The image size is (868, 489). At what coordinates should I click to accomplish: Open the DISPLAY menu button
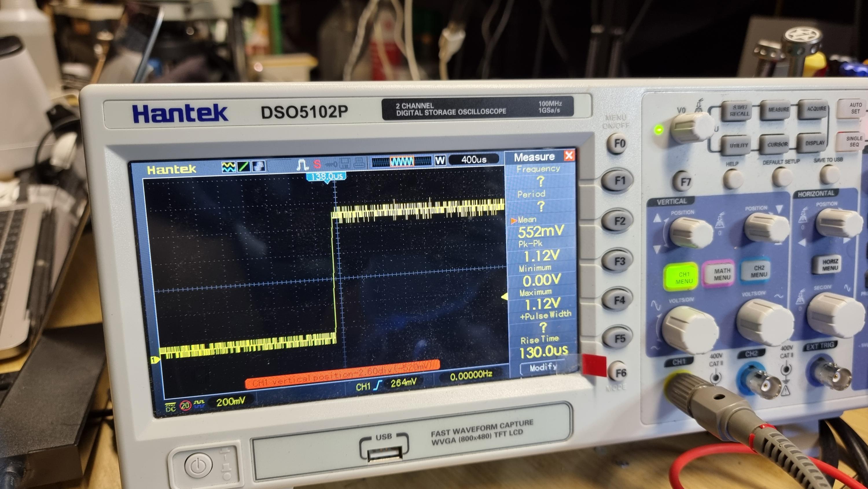click(815, 143)
